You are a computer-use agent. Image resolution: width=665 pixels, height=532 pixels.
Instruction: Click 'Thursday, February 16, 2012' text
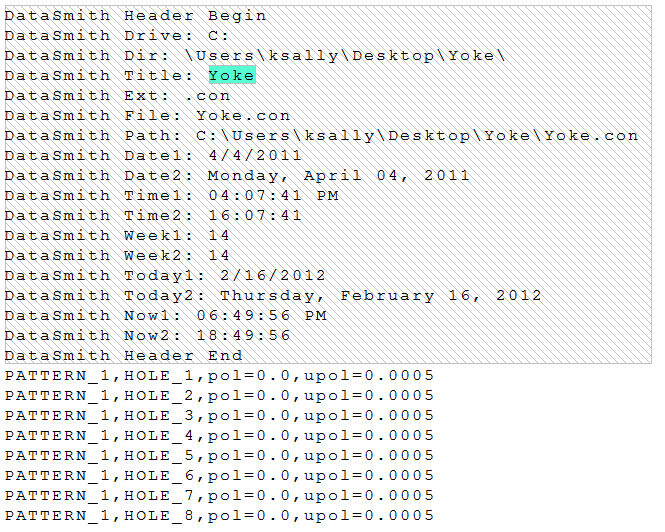tap(380, 295)
